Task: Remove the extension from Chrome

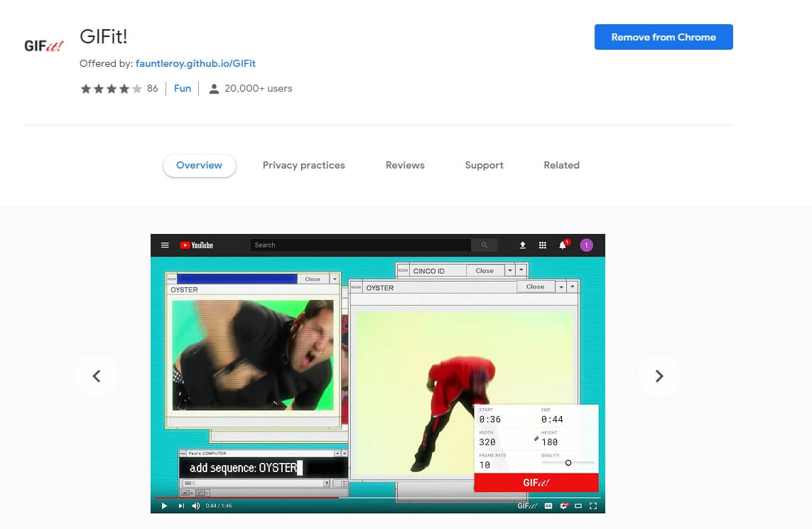Action: coord(664,37)
